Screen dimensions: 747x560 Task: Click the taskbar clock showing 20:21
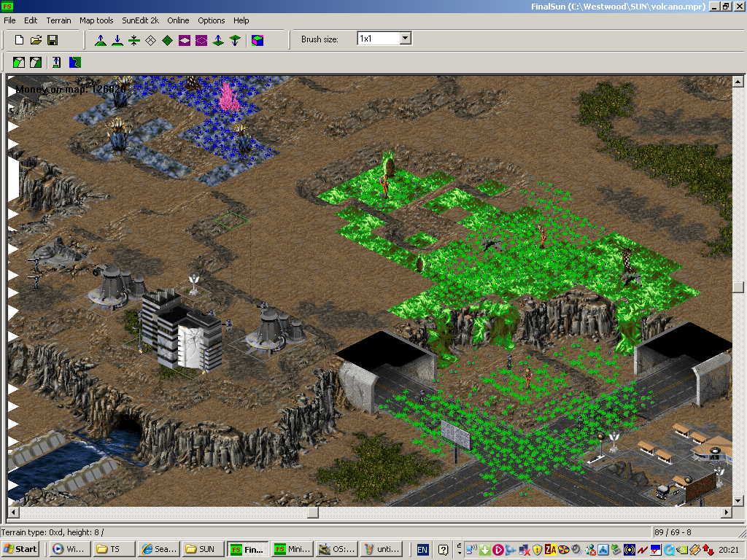pyautogui.click(x=729, y=550)
